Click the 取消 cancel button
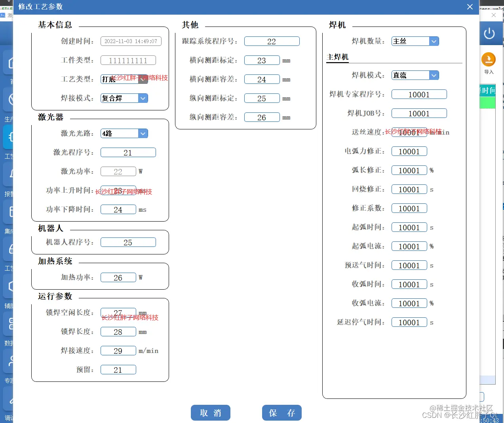504x423 pixels. [x=210, y=413]
